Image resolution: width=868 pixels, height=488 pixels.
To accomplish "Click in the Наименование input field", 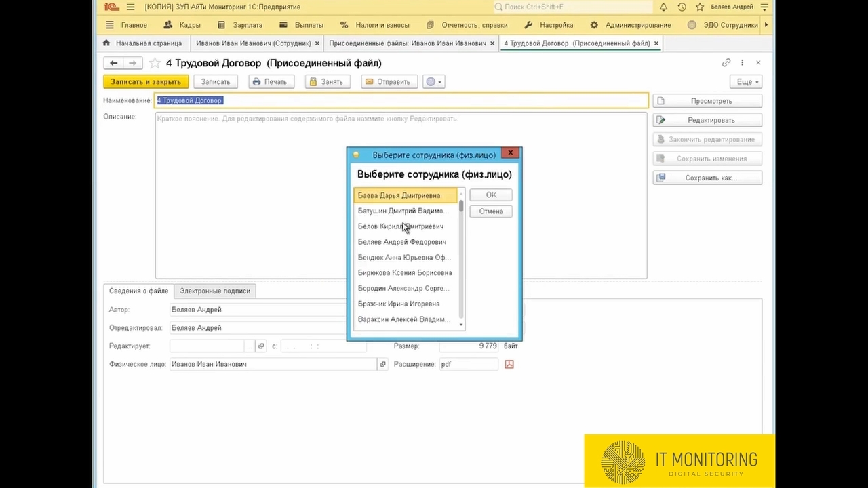I will pyautogui.click(x=401, y=100).
